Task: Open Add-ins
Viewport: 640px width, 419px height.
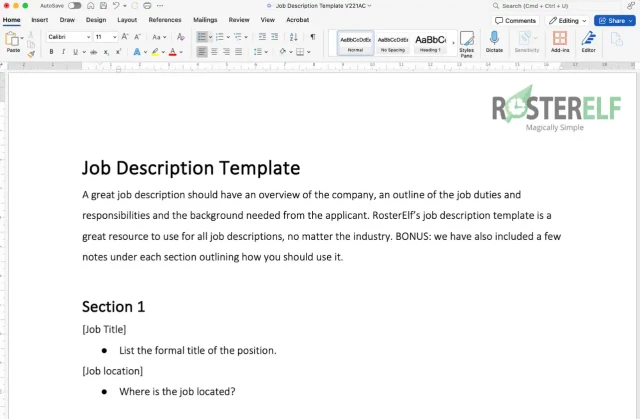Action: tap(560, 42)
